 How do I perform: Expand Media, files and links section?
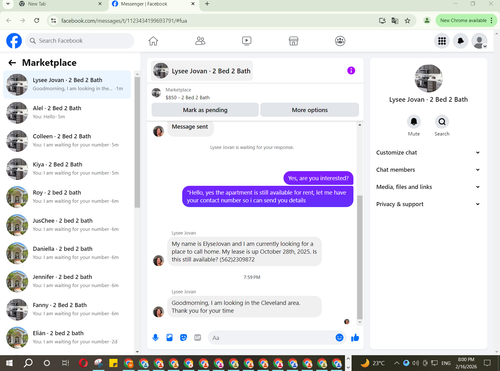click(428, 187)
